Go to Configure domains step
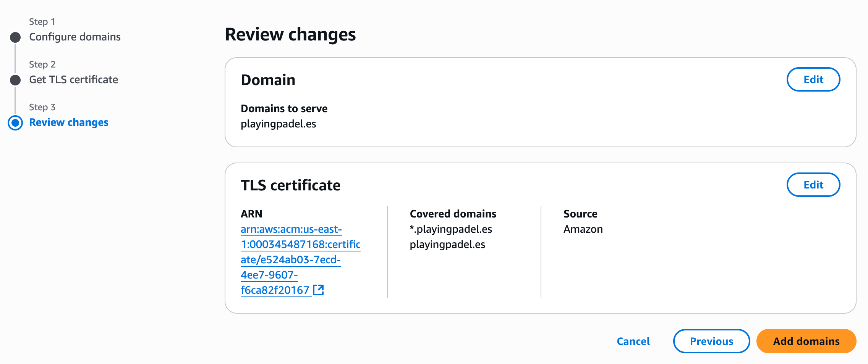Viewport: 868px width, 364px height. pos(75,37)
